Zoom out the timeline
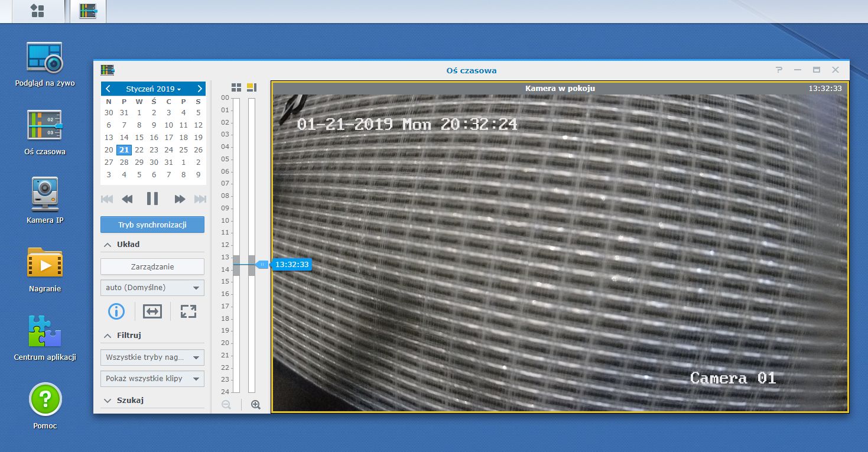This screenshot has width=868, height=452. click(x=226, y=405)
